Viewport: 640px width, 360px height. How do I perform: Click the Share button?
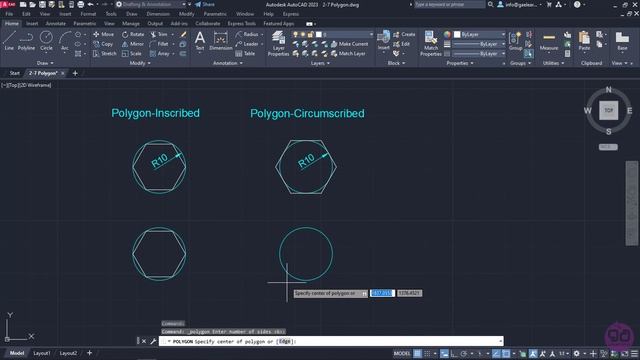click(x=204, y=4)
